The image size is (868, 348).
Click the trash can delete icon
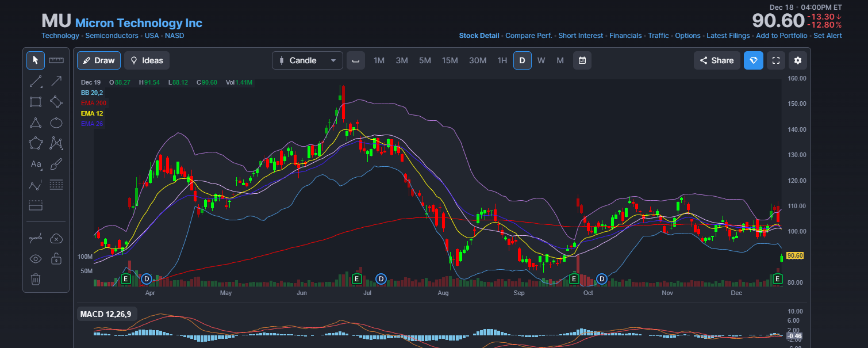click(x=36, y=280)
